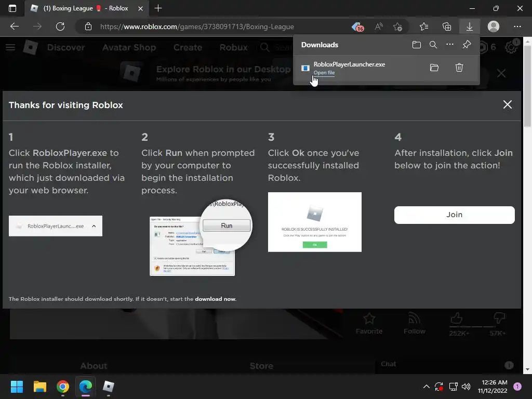Click the Roblox logo home icon
The width and height of the screenshot is (532, 399).
point(31,47)
